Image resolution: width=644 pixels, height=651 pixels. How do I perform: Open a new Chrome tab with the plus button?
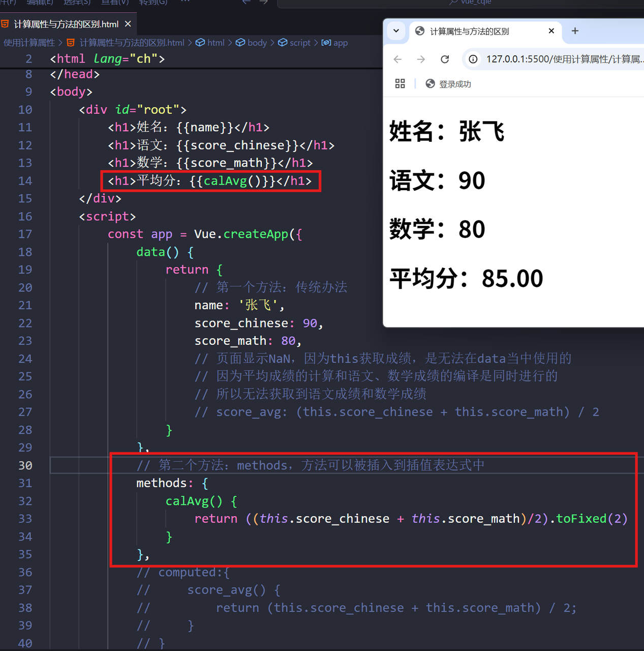[x=575, y=31]
